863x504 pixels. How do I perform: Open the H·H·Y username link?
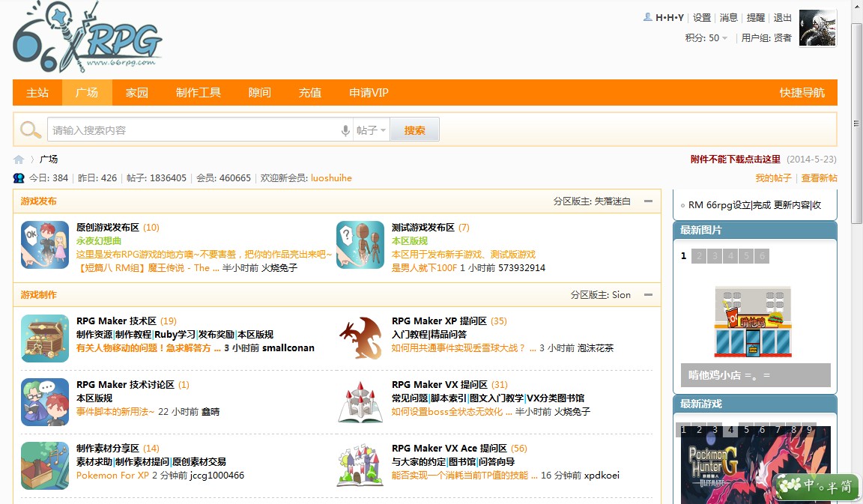(x=669, y=18)
